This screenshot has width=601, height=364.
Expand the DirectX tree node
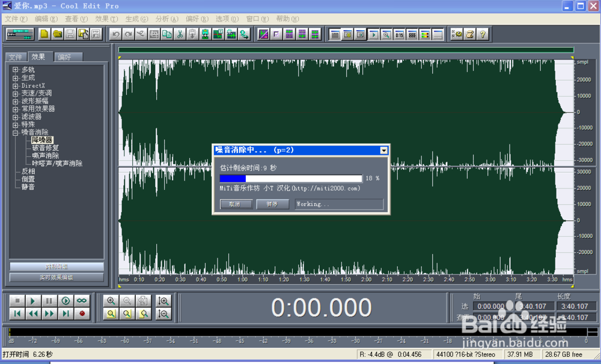tap(16, 86)
